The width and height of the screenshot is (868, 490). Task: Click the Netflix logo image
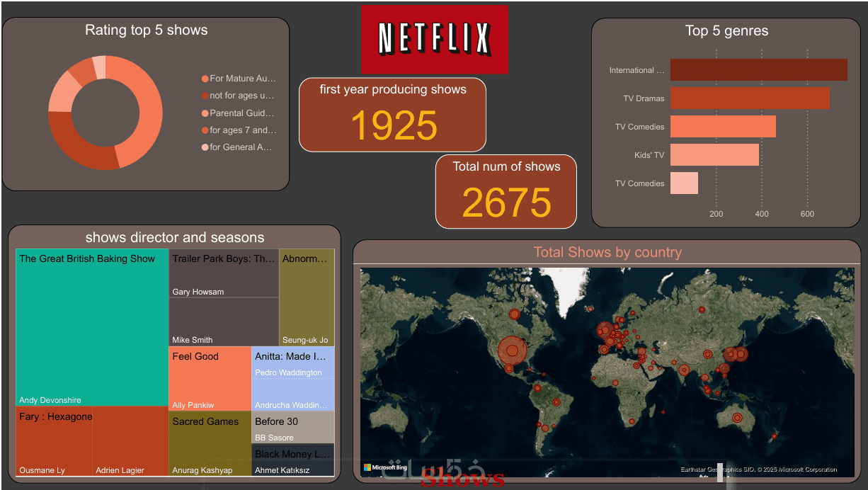point(434,40)
